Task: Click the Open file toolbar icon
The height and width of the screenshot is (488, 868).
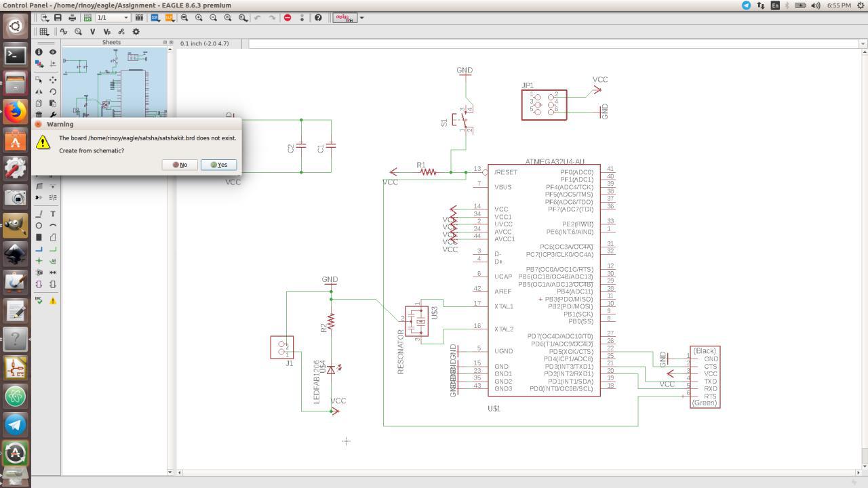Action: pyautogui.click(x=45, y=18)
